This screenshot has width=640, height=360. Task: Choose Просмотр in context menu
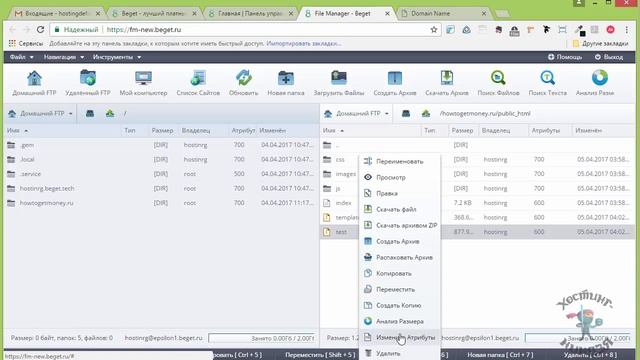(400, 178)
